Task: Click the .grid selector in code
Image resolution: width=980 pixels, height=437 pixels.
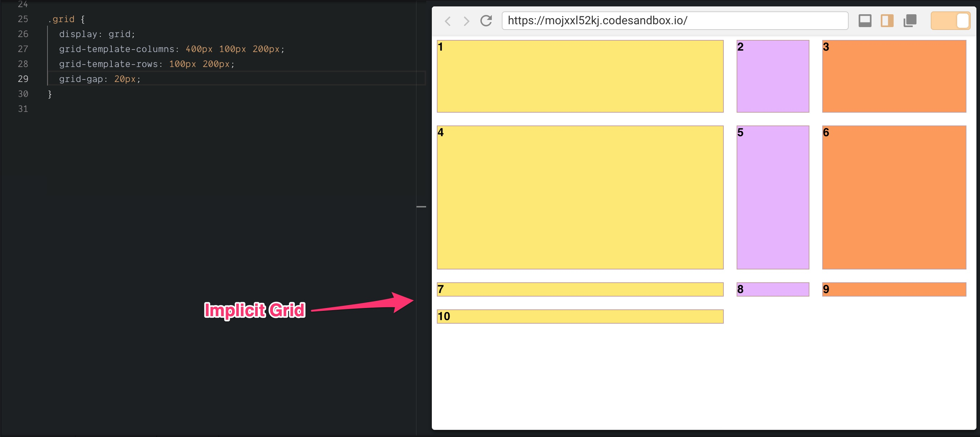Action: (61, 19)
